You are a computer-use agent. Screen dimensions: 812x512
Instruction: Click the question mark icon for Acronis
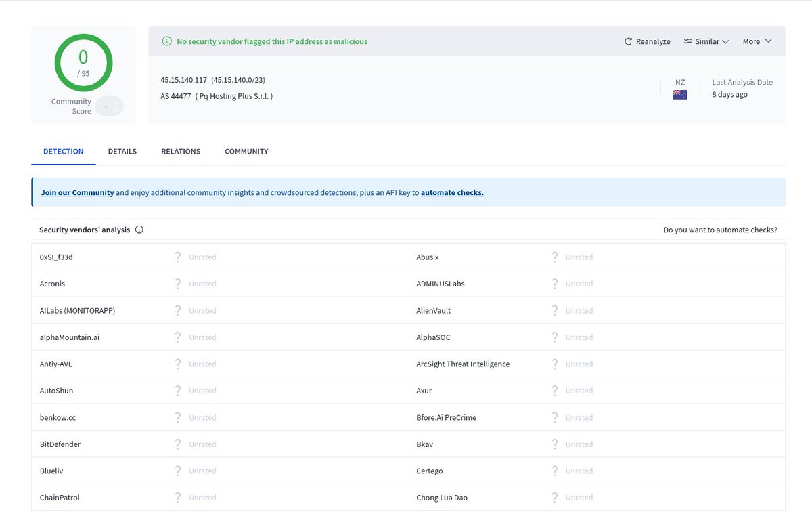tap(178, 284)
